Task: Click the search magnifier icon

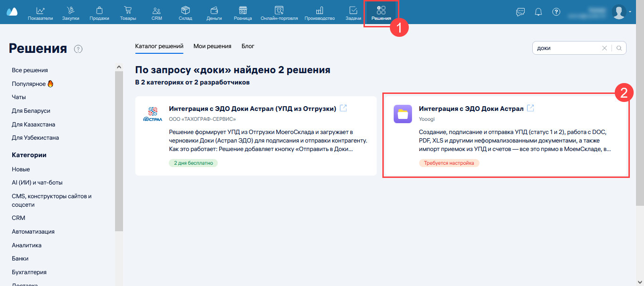Action: coord(619,48)
